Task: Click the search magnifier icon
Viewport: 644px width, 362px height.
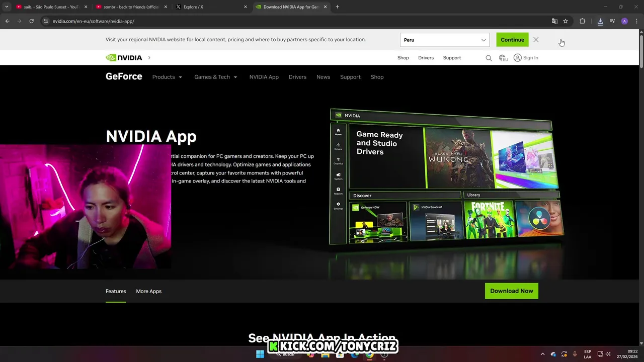Action: tap(489, 58)
